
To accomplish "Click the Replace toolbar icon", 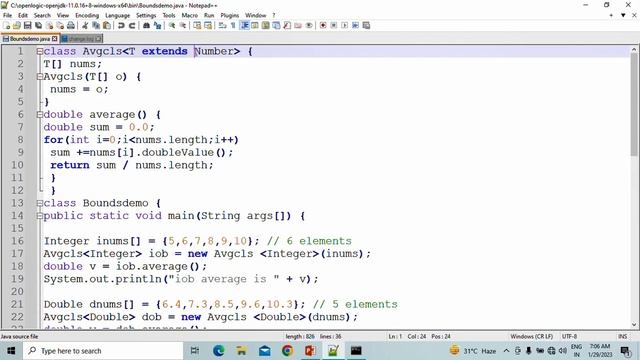I will 158,25.
